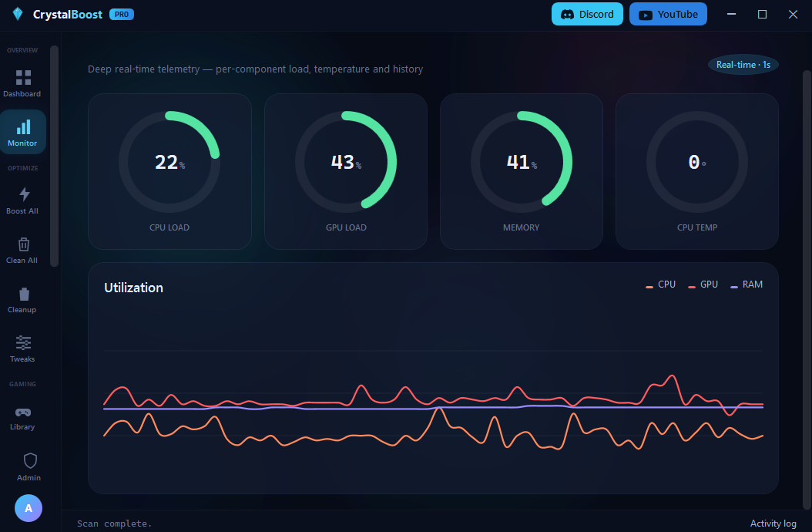Open the Dashboard grid icon

tap(23, 77)
